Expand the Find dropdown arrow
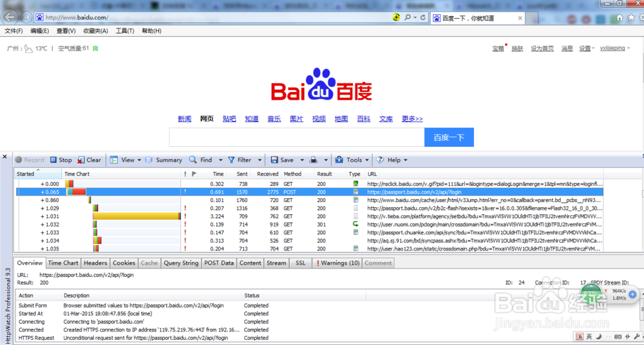 point(220,160)
